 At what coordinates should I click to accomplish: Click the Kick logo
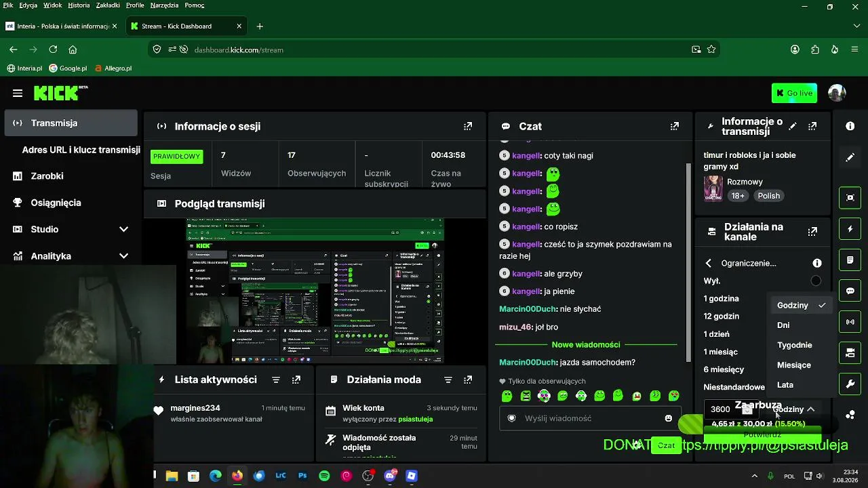[x=60, y=93]
